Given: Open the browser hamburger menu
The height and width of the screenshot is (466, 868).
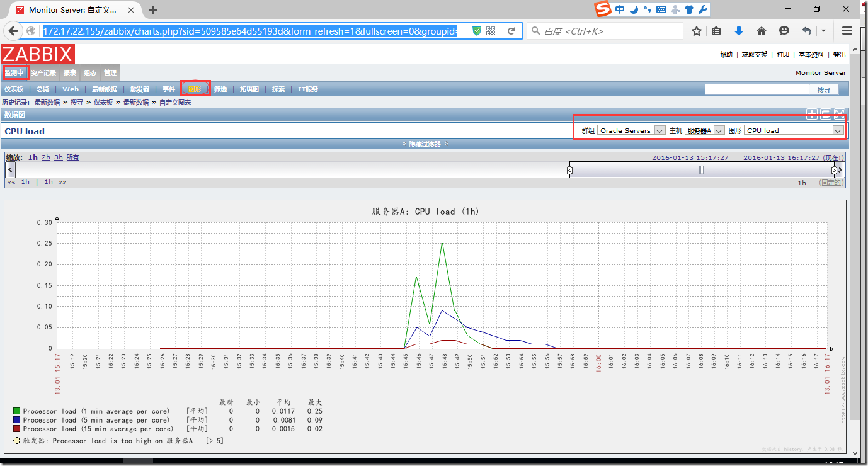Looking at the screenshot, I should click(847, 31).
